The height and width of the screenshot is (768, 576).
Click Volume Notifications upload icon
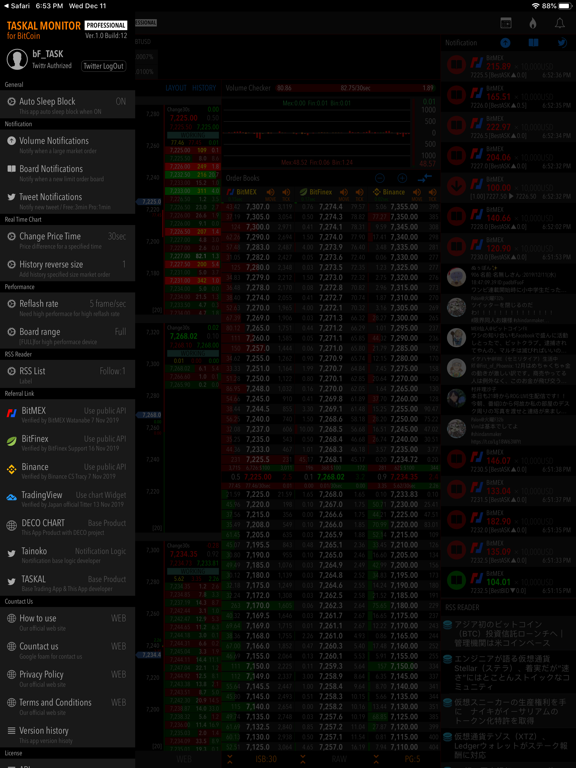(11, 141)
